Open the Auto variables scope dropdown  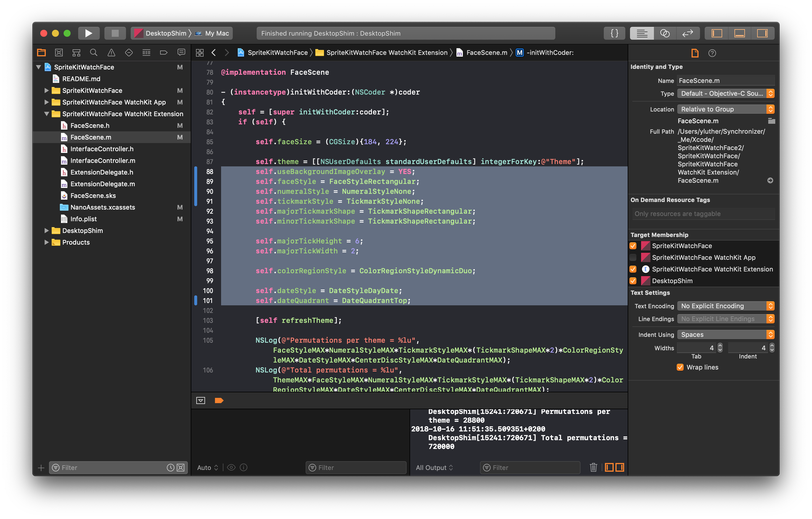coord(208,467)
